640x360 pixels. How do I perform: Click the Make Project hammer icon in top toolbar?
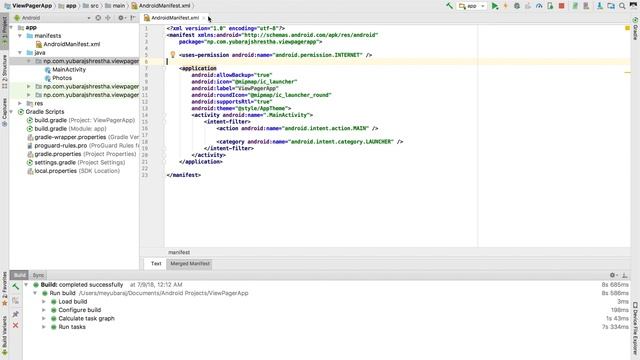pyautogui.click(x=449, y=6)
